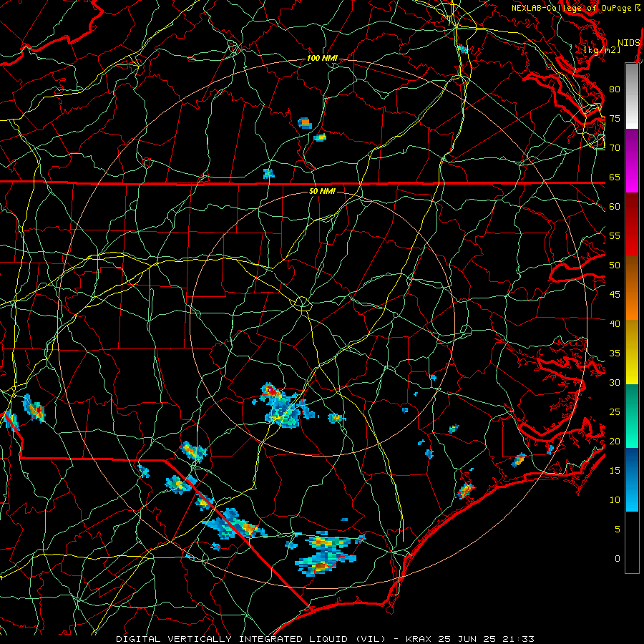This screenshot has height=644, width=644.
Task: Click the 55 value on the scale
Action: click(615, 235)
